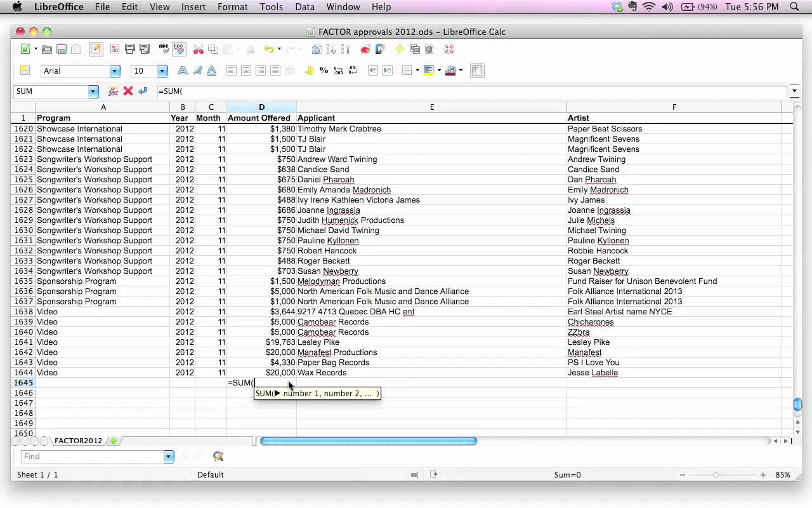Image resolution: width=812 pixels, height=508 pixels.
Task: Adjust the zoom slider in the status bar
Action: 717,474
